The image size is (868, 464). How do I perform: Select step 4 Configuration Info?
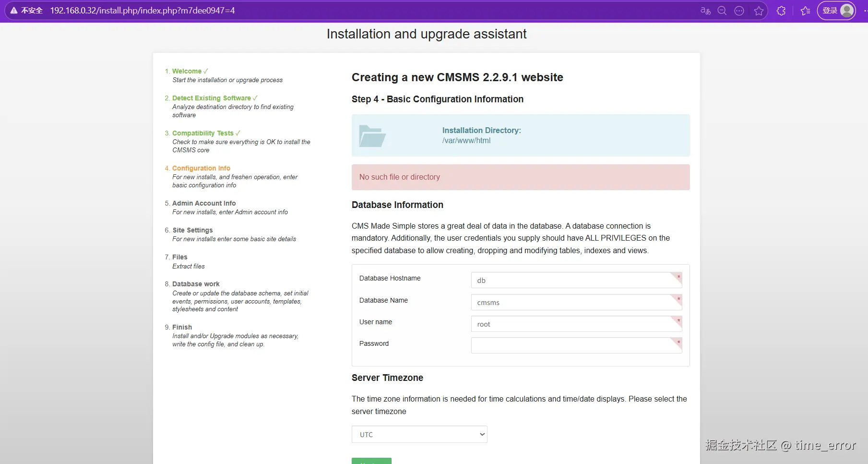201,168
